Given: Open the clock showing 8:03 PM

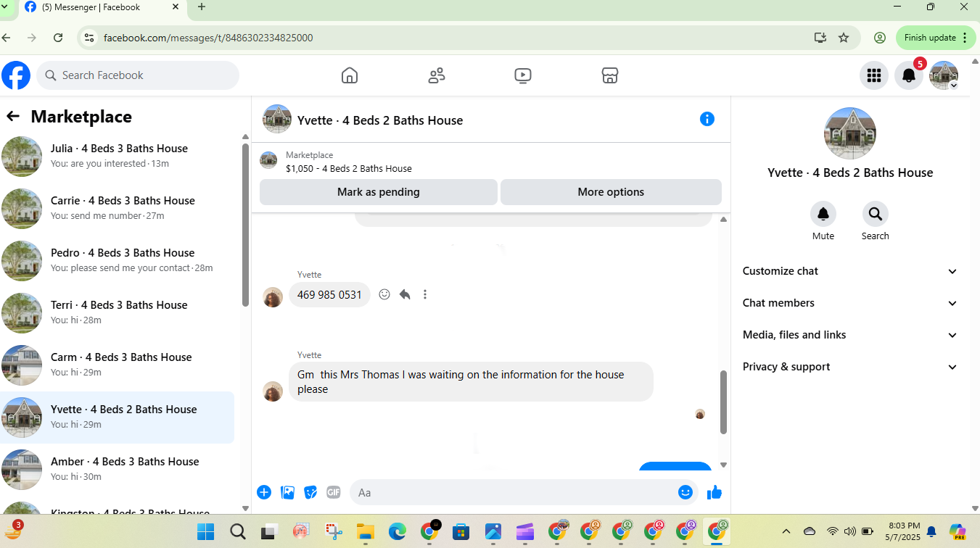Looking at the screenshot, I should (x=904, y=531).
